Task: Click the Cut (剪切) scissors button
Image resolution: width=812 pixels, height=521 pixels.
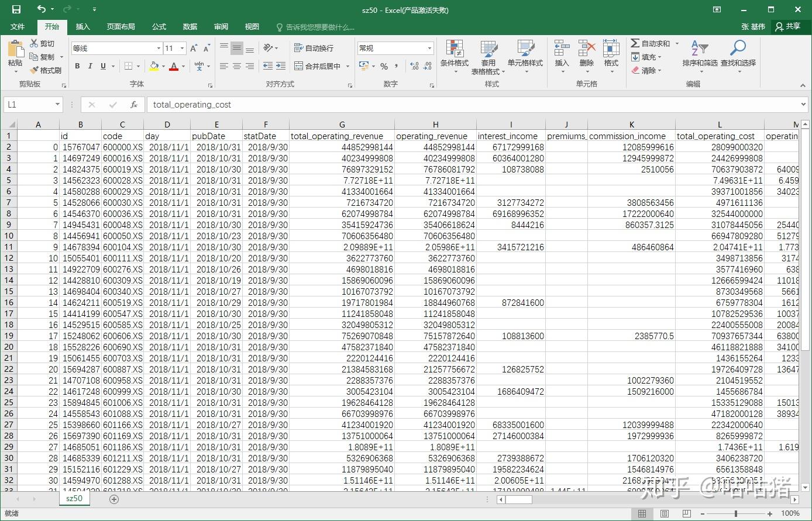Action: pyautogui.click(x=42, y=44)
